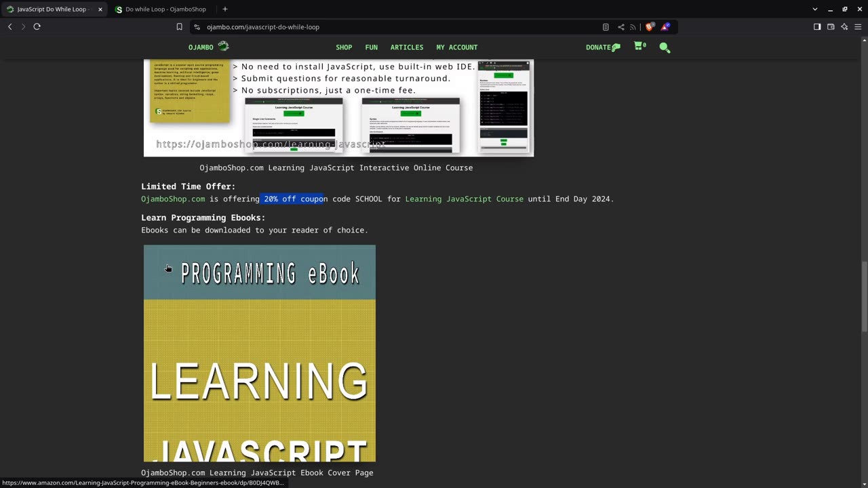Switch to Do while Loop - OjamboShop tab

[163, 9]
